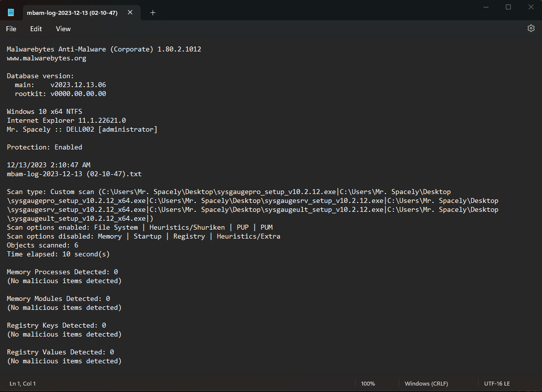Click the "Protection: Enabled" line
The width and height of the screenshot is (542, 392).
[45, 147]
